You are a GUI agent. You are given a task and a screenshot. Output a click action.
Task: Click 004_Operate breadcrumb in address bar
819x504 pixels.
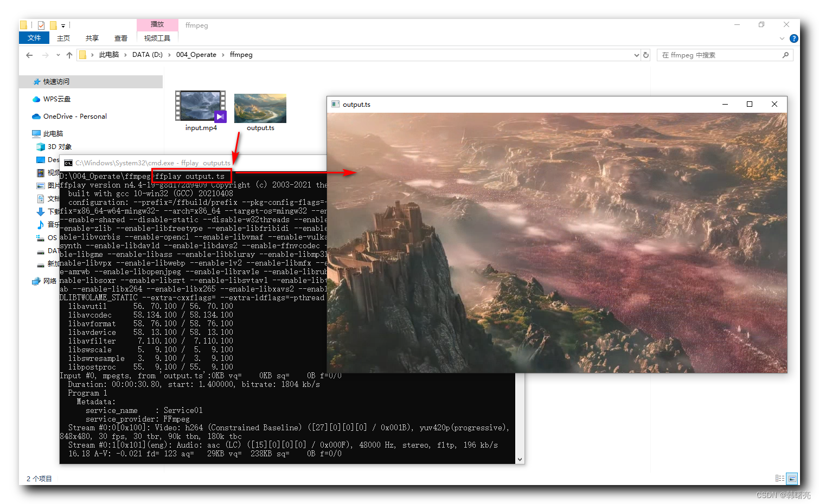click(x=196, y=55)
